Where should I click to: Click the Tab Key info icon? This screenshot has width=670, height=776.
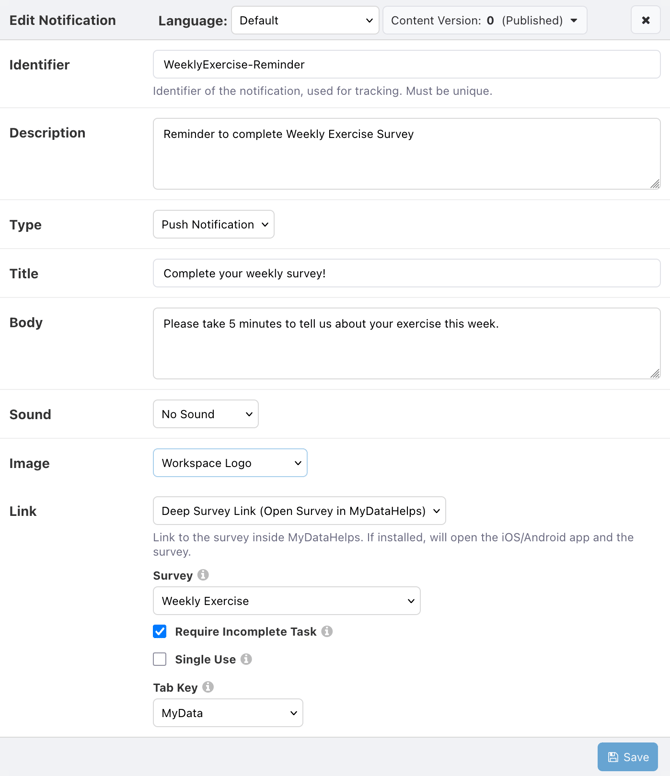(x=208, y=687)
